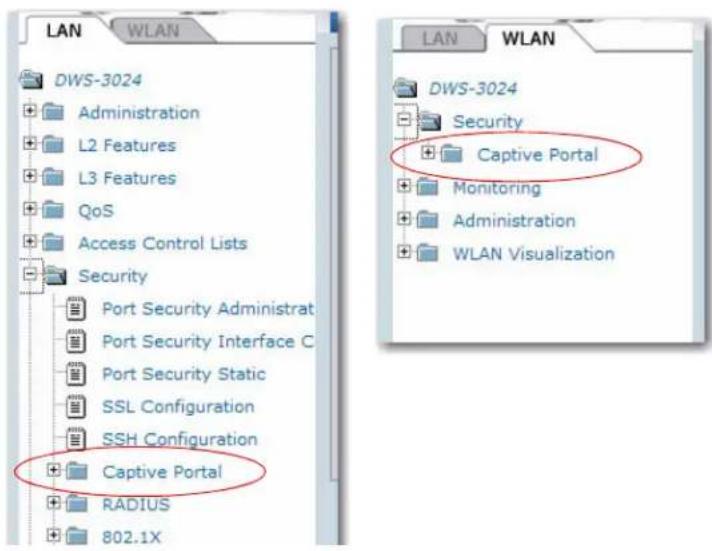The image size is (712, 551).
Task: Click the 802.1X folder icon
Action: (x=77, y=536)
